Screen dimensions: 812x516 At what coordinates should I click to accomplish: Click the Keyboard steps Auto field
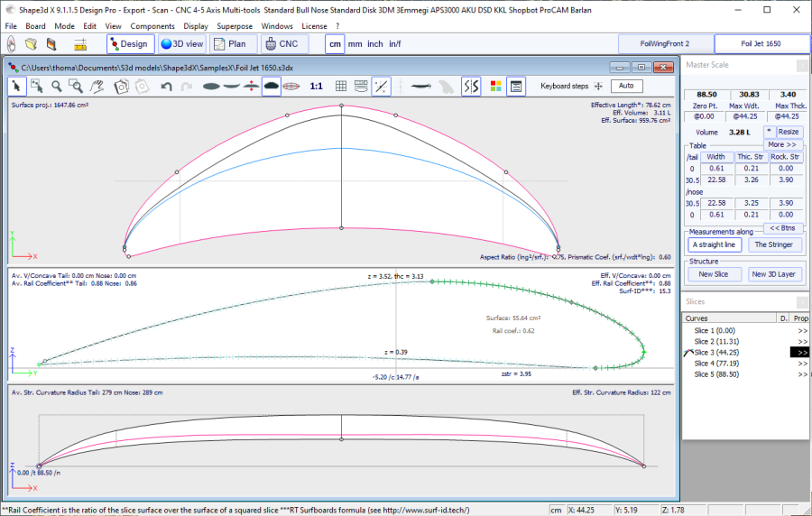point(626,86)
